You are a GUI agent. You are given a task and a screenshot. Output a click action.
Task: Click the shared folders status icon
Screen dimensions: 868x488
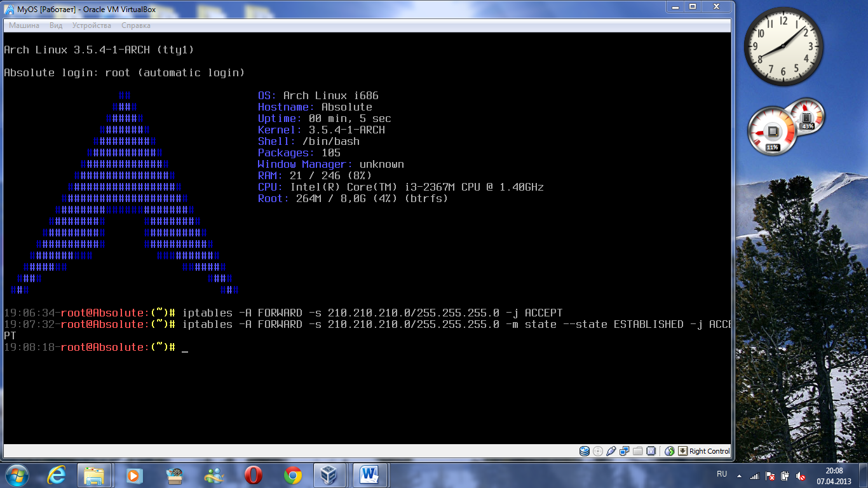coord(638,451)
